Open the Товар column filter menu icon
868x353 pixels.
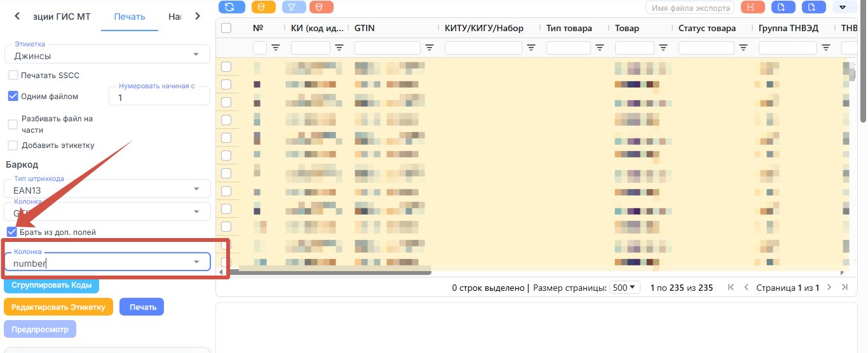(663, 48)
